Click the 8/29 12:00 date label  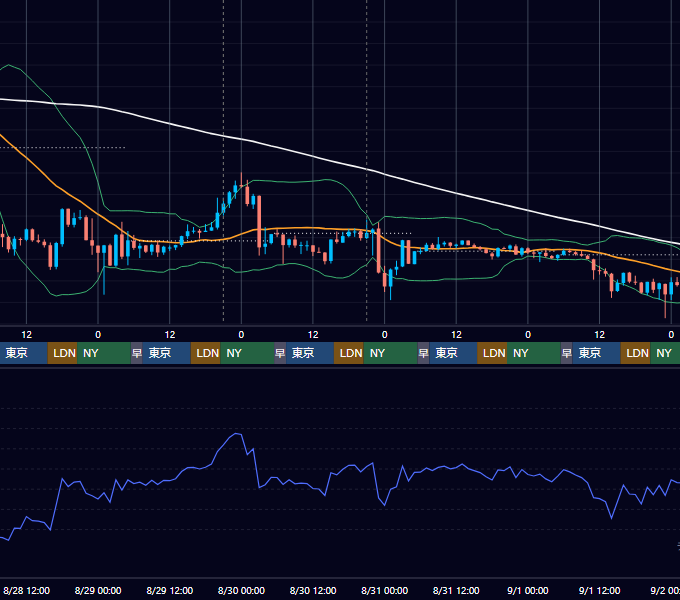point(170,590)
